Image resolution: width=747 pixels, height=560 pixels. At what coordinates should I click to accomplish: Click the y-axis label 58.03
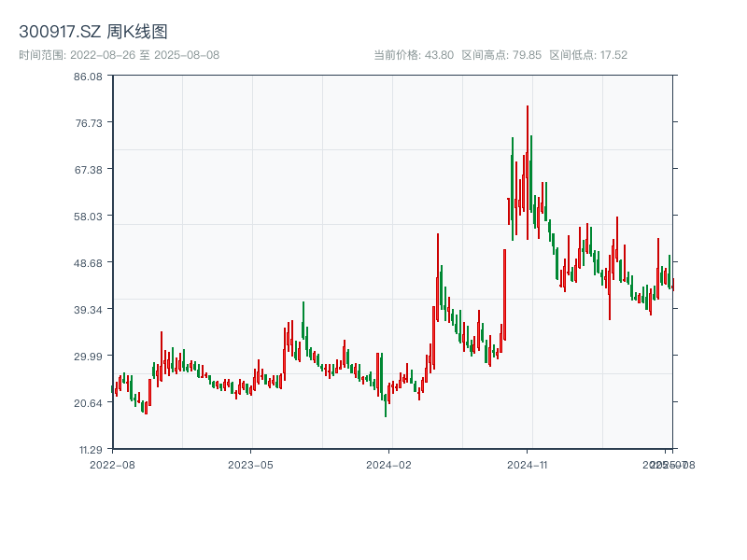88,217
